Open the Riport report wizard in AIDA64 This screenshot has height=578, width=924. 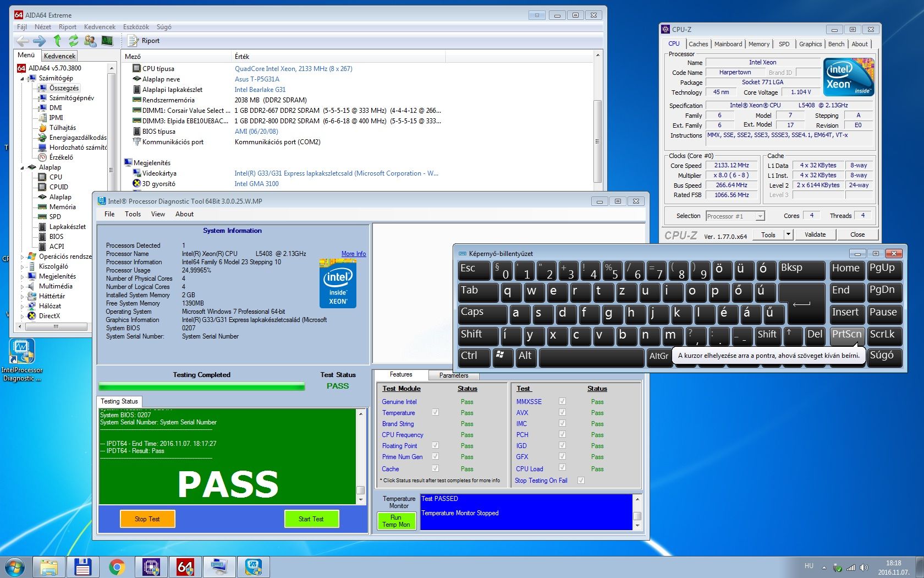(x=144, y=41)
